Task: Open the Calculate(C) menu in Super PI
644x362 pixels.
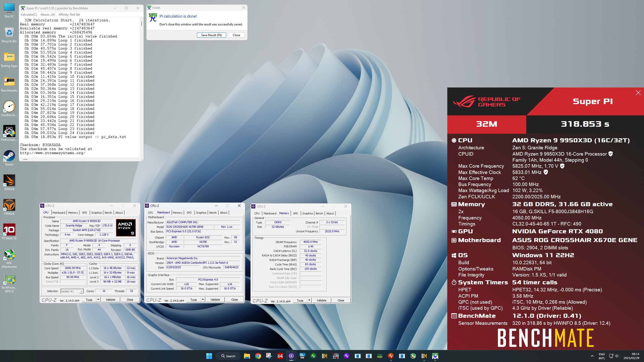Action: pyautogui.click(x=29, y=15)
